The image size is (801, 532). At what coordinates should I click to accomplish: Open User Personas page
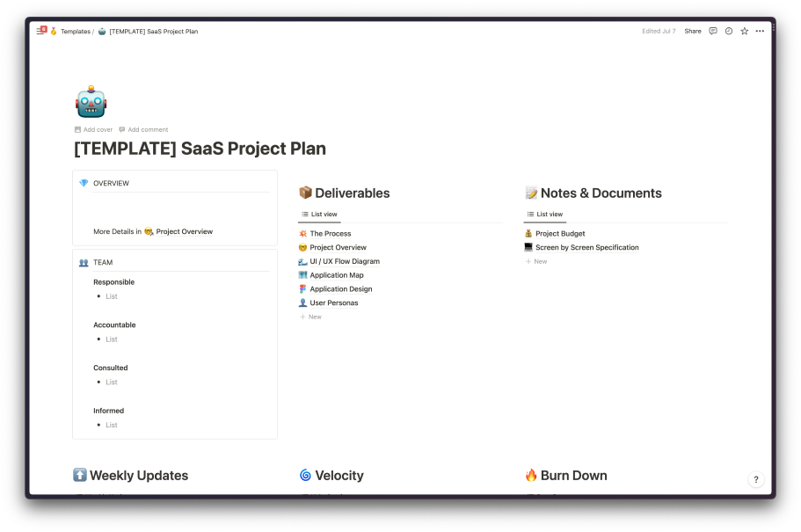[x=334, y=302]
